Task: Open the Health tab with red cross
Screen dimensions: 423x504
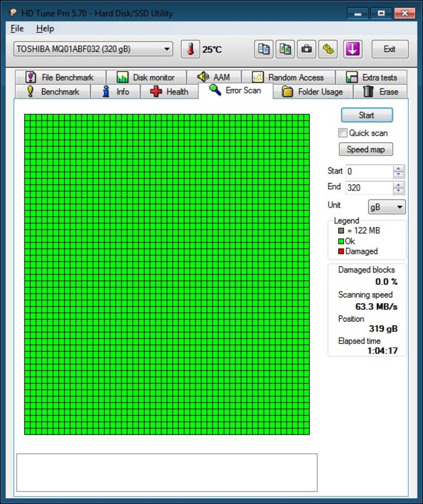Action: [169, 92]
